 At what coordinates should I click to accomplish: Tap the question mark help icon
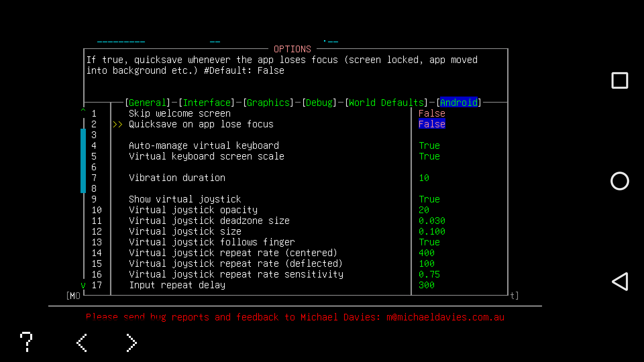pyautogui.click(x=26, y=342)
